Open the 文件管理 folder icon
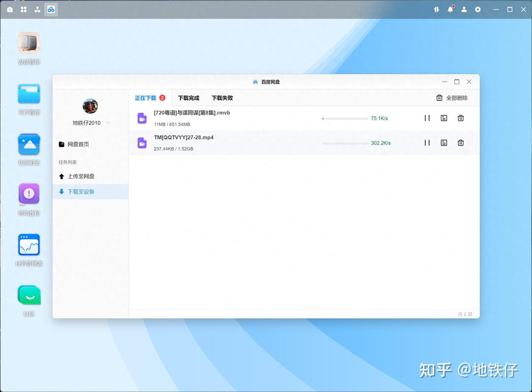Screen dimensions: 532x392 [x=29, y=94]
